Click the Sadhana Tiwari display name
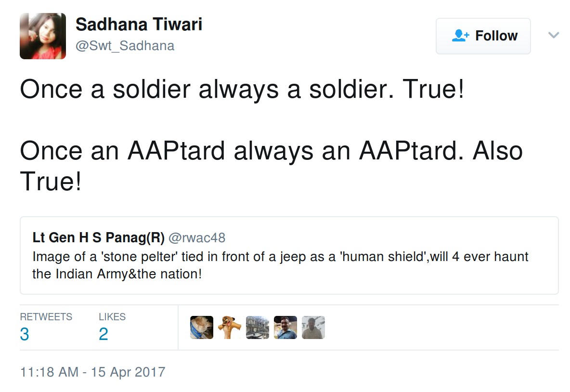570x392 pixels. (139, 24)
